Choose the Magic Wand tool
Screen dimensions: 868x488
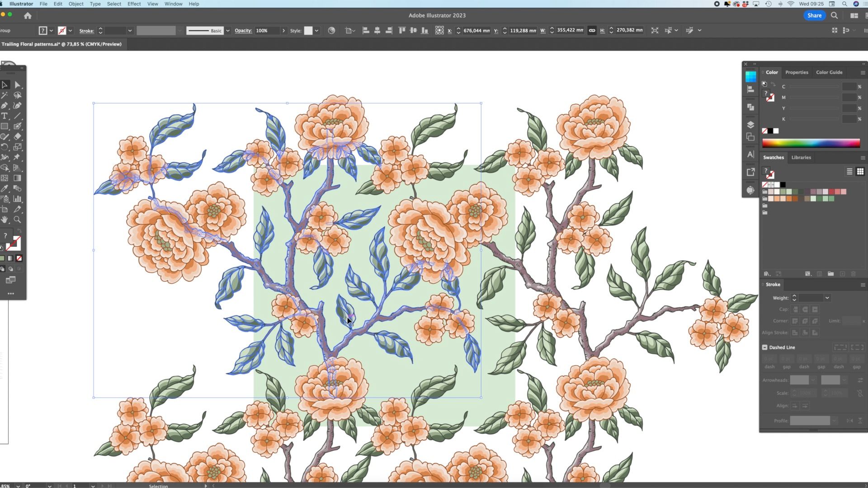[5, 95]
